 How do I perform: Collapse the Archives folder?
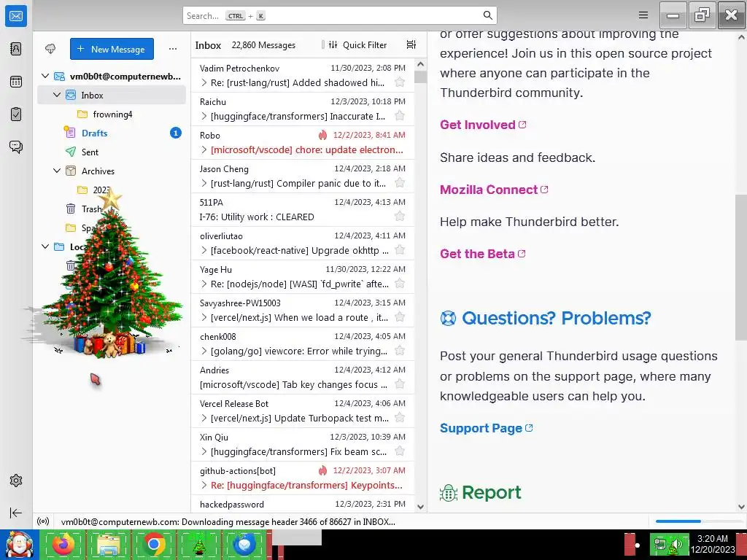(57, 171)
